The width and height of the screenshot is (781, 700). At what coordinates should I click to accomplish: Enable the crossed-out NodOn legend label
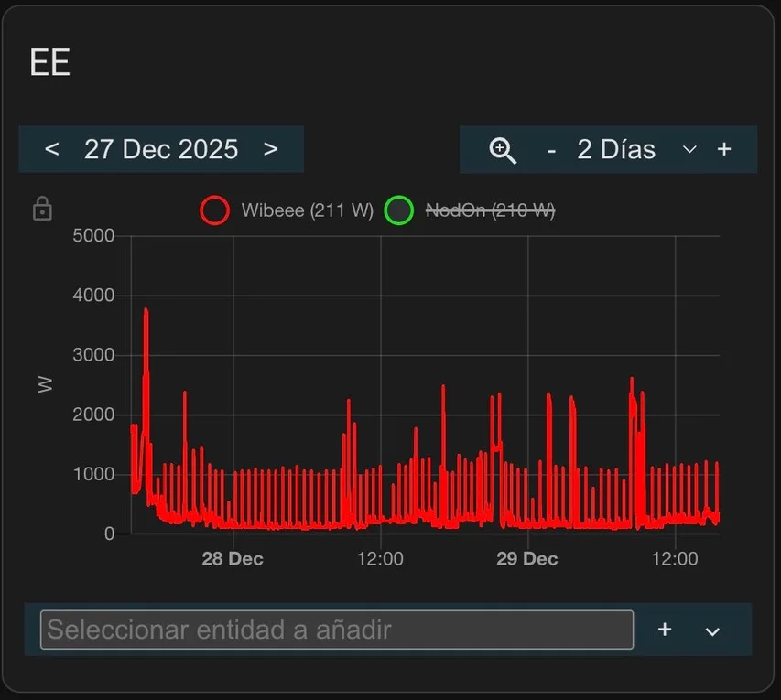[491, 210]
